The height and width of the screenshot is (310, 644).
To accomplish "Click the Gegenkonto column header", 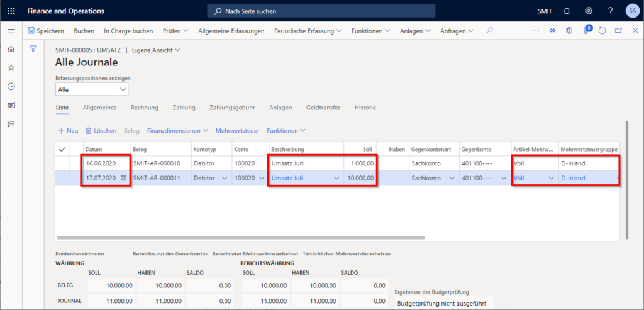I will tap(485, 149).
